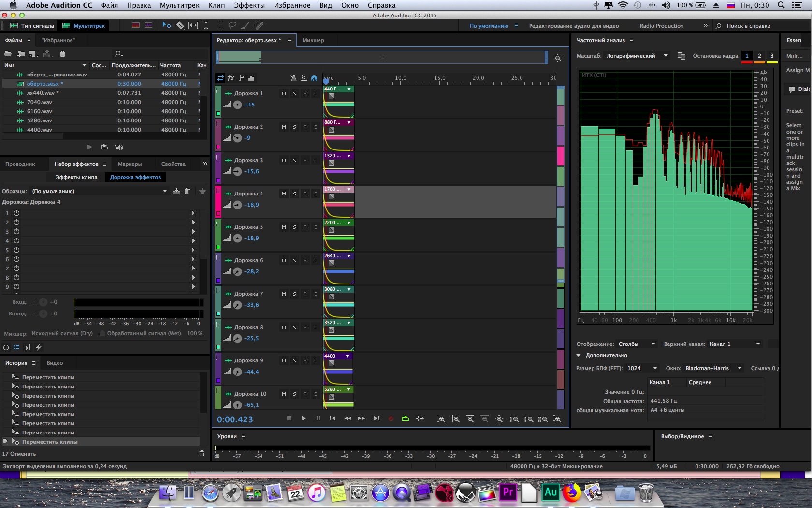This screenshot has height=508, width=812.
Task: Copy frequency analysis data icon
Action: tap(681, 56)
